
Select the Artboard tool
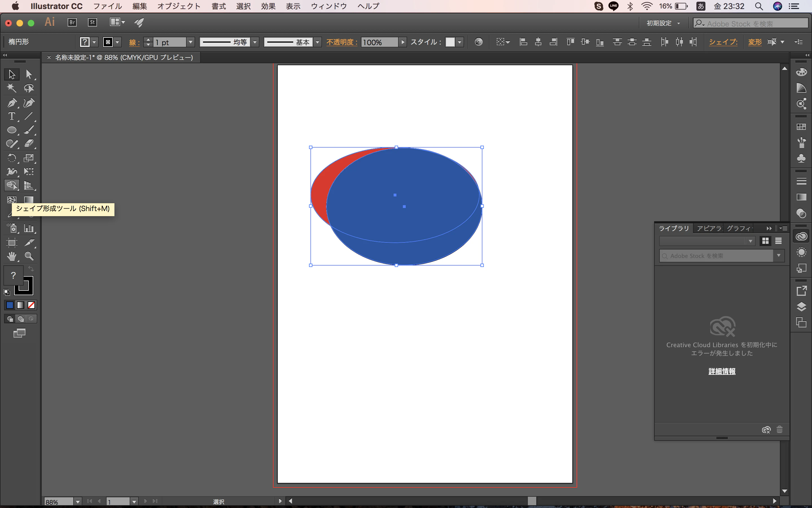point(12,243)
